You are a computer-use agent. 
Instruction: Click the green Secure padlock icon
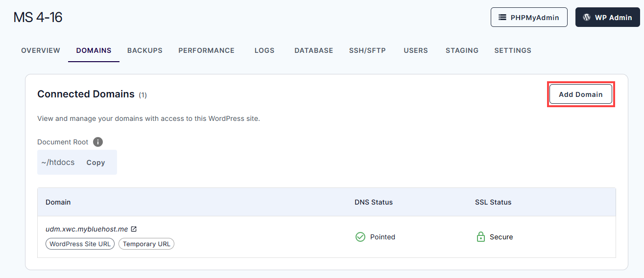click(x=480, y=237)
